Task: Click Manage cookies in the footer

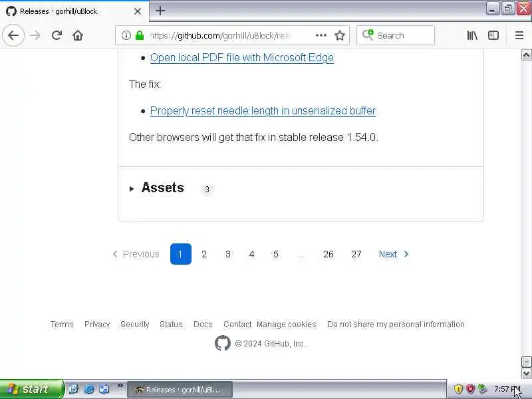Action: pos(287,325)
